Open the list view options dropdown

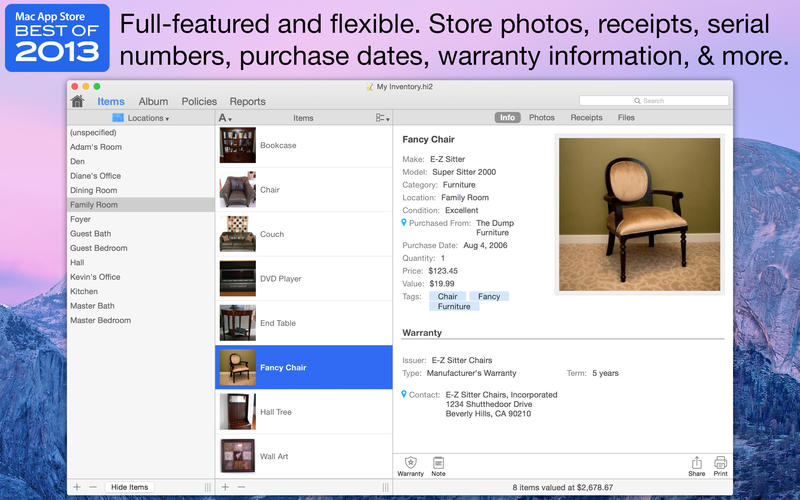click(382, 118)
